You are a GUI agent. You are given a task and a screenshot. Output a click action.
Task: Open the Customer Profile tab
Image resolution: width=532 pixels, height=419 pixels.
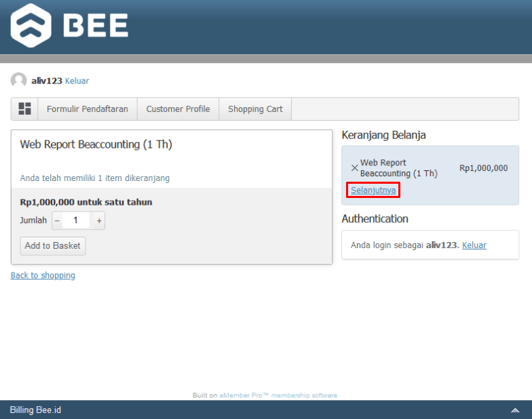[x=178, y=108]
